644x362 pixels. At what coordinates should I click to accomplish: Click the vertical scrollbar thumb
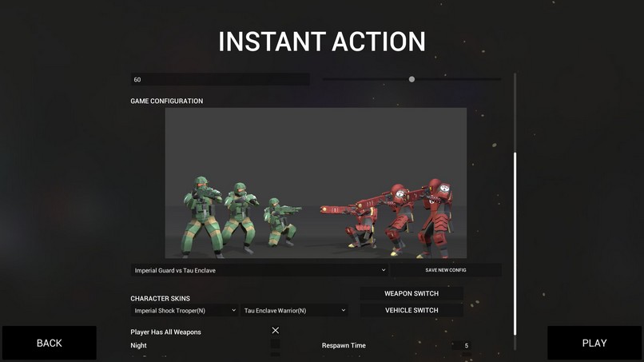515,244
